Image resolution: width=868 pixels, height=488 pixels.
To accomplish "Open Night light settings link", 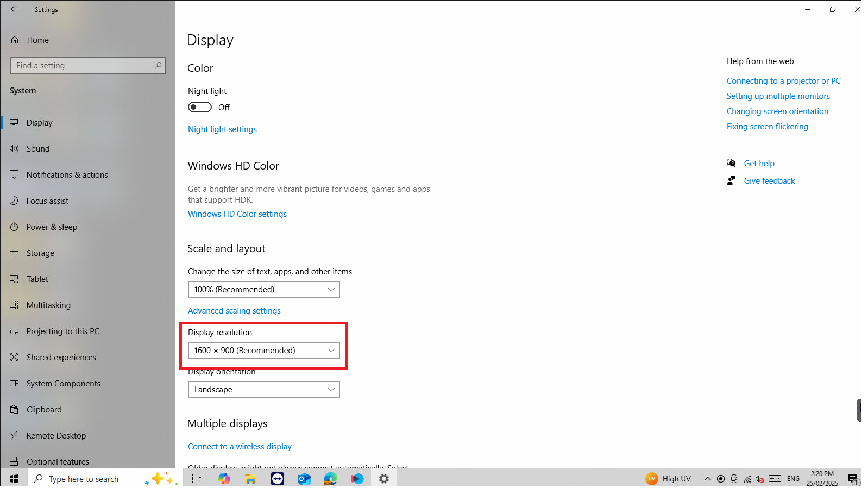I will [x=222, y=129].
